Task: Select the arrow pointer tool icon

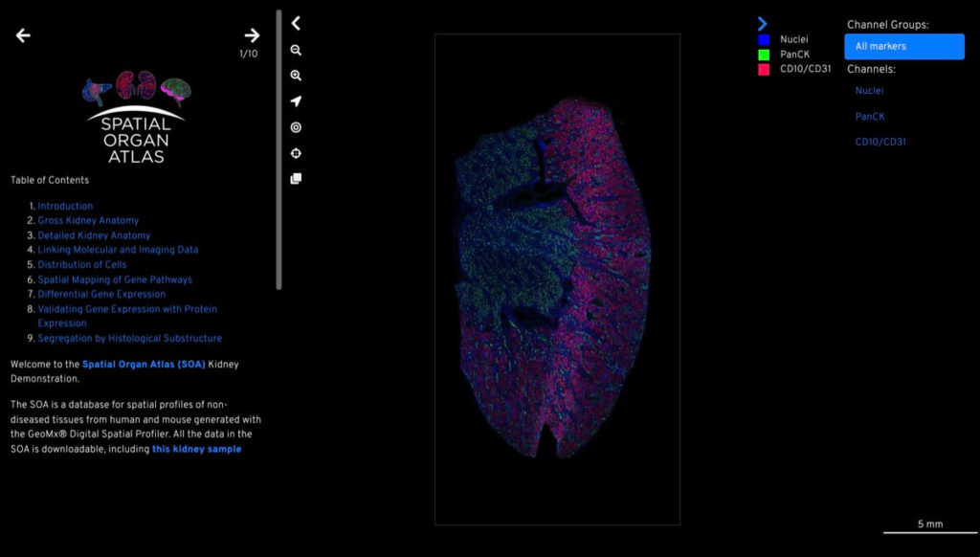Action: coord(296,101)
